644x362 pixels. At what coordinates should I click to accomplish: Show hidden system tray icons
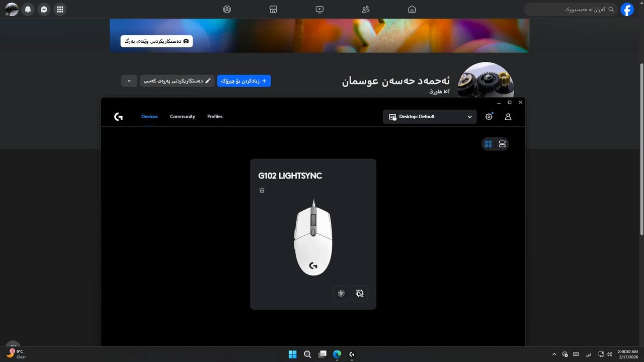click(554, 354)
